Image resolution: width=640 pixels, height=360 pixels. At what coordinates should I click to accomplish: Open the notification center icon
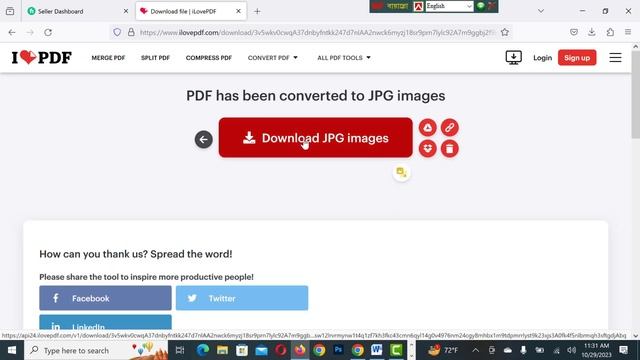(623, 350)
